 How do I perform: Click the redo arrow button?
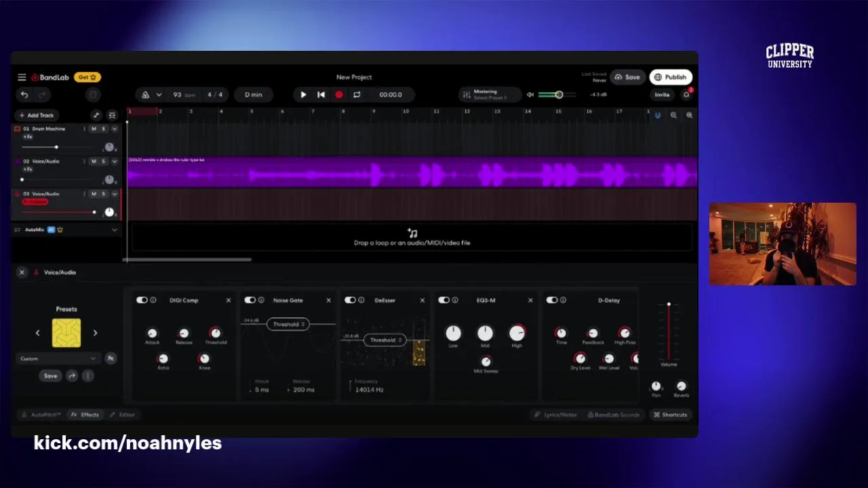42,95
